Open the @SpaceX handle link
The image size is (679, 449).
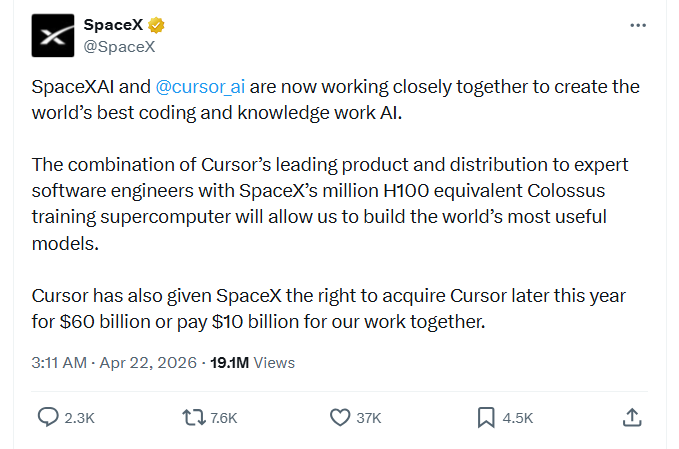tap(119, 46)
